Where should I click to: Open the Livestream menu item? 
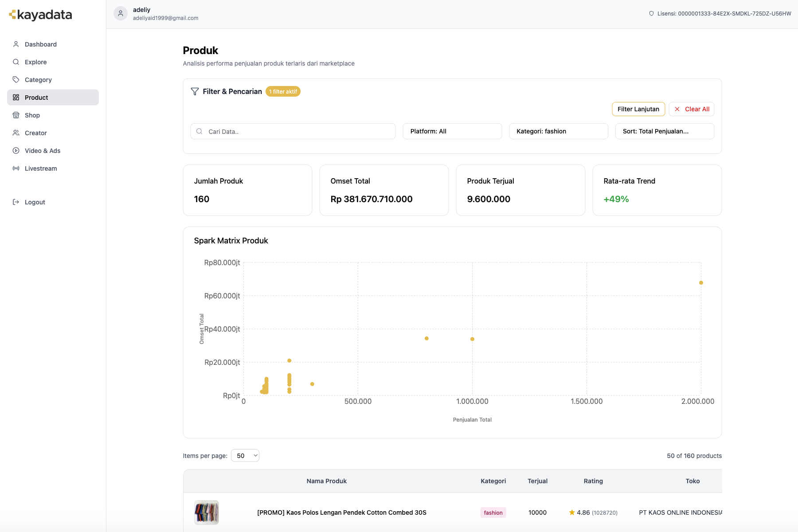click(41, 168)
